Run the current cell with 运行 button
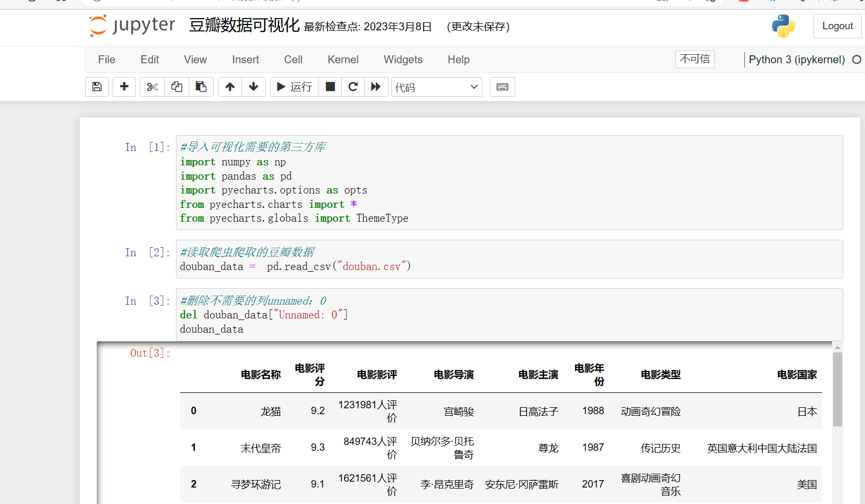The image size is (865, 504). pos(295,87)
